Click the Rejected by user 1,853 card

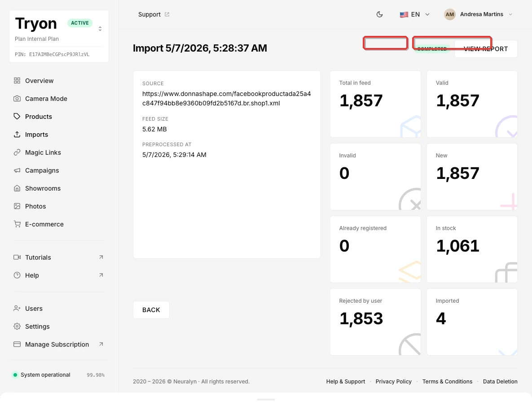(x=375, y=322)
